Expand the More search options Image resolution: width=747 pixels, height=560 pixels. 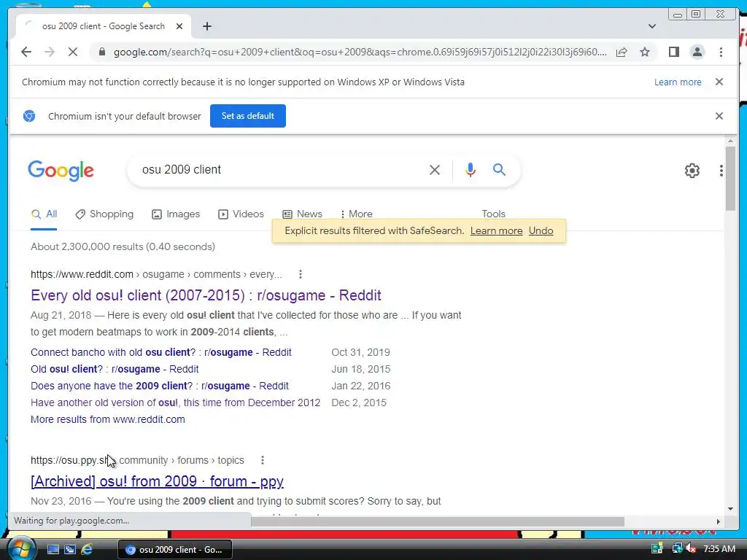(357, 214)
